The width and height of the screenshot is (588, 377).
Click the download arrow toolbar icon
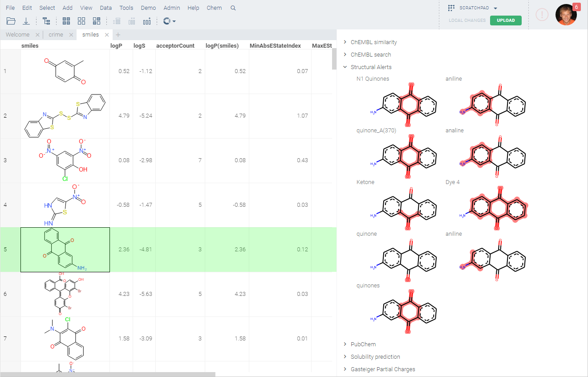click(26, 21)
